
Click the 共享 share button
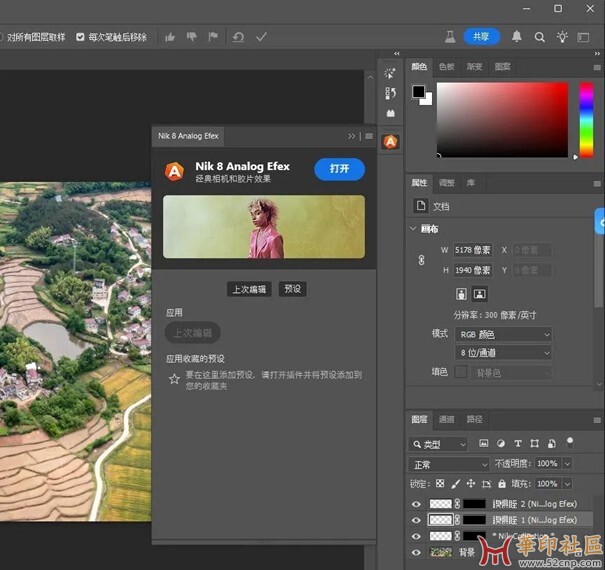point(481,37)
